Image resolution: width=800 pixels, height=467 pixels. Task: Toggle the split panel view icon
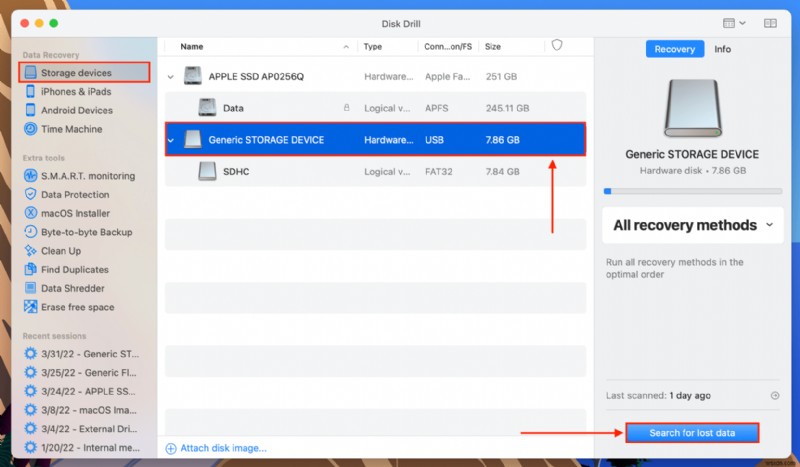pos(770,23)
